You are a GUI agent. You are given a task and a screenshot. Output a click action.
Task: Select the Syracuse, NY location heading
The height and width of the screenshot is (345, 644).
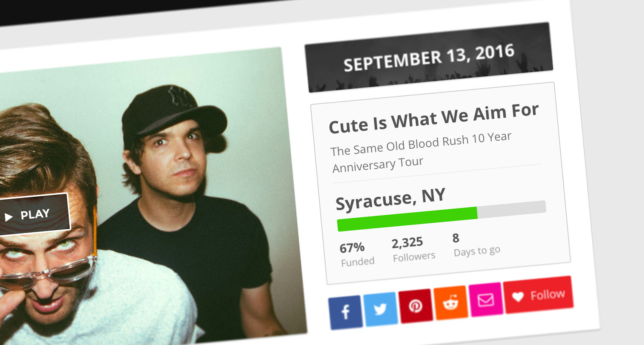390,199
